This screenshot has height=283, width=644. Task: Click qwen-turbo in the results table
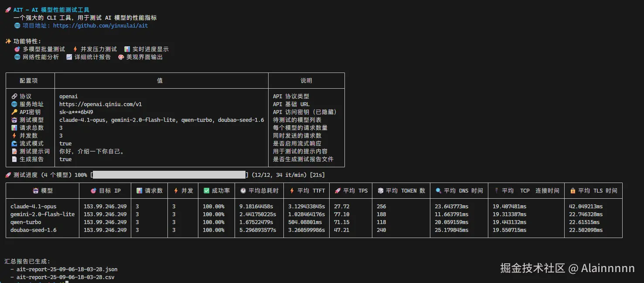26,222
